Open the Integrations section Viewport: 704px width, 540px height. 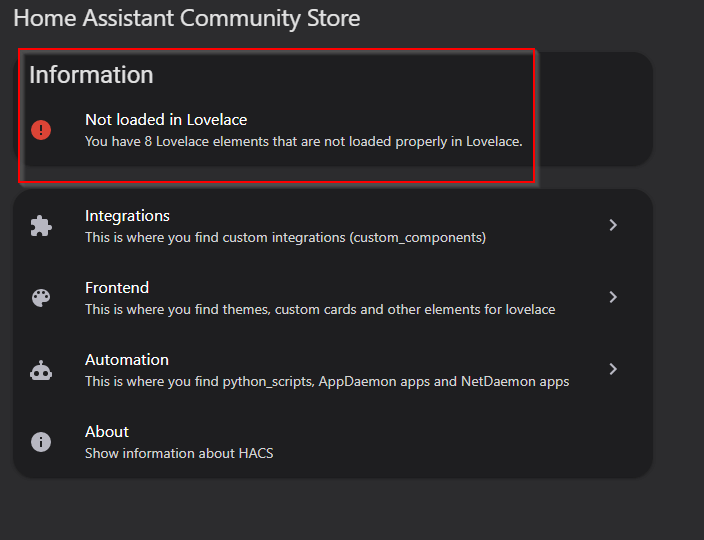(x=333, y=226)
